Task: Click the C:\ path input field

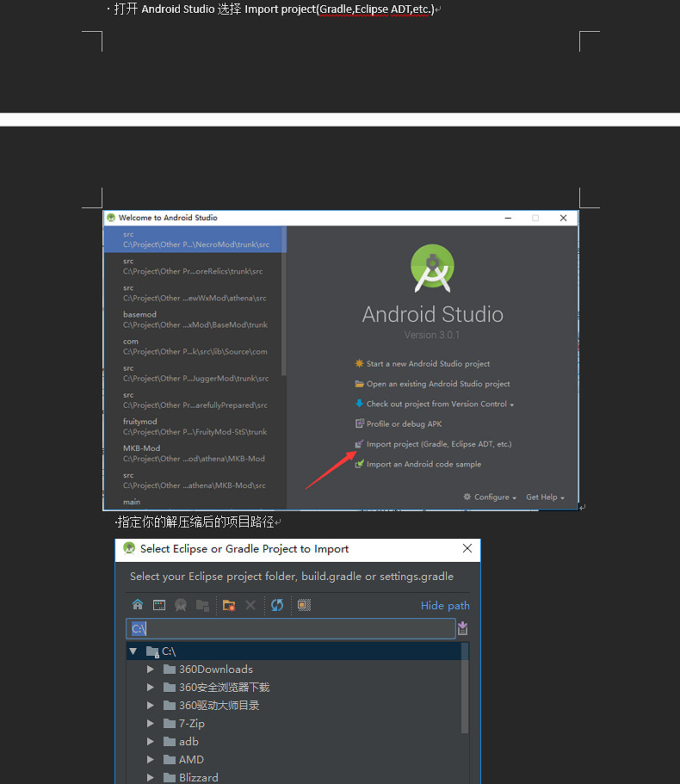Action: (290, 629)
